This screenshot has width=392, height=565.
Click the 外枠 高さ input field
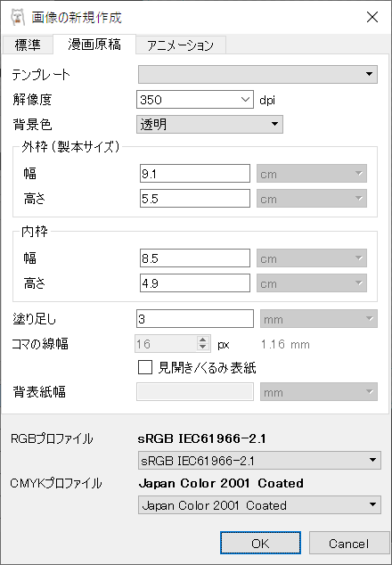(195, 199)
